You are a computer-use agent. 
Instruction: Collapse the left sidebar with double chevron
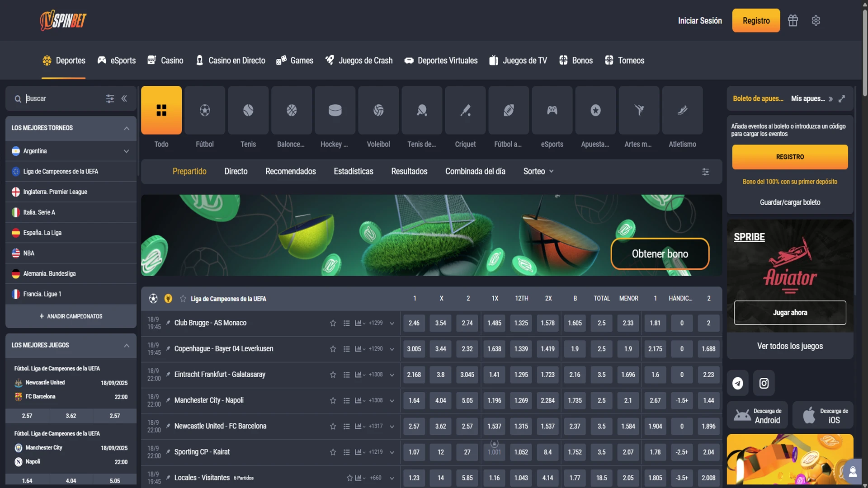tap(124, 99)
